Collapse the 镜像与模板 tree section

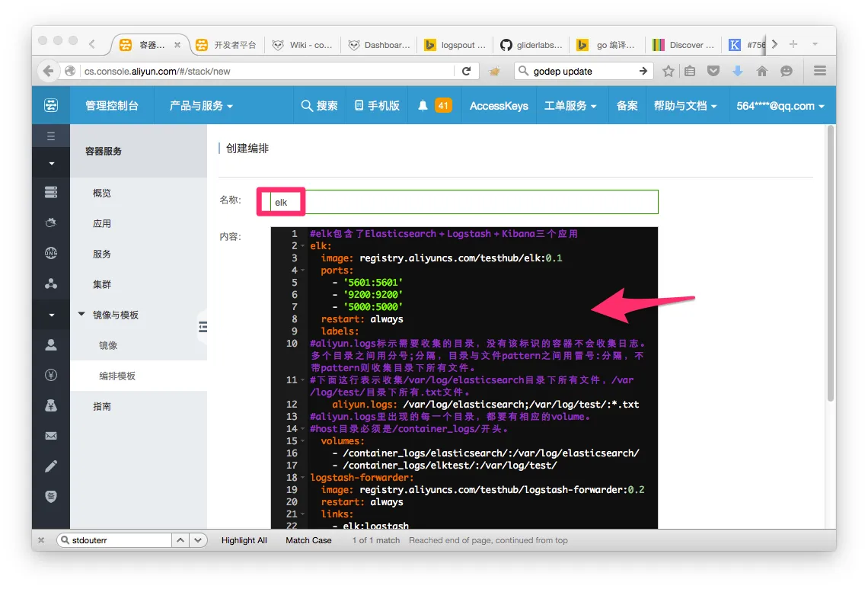coord(81,314)
